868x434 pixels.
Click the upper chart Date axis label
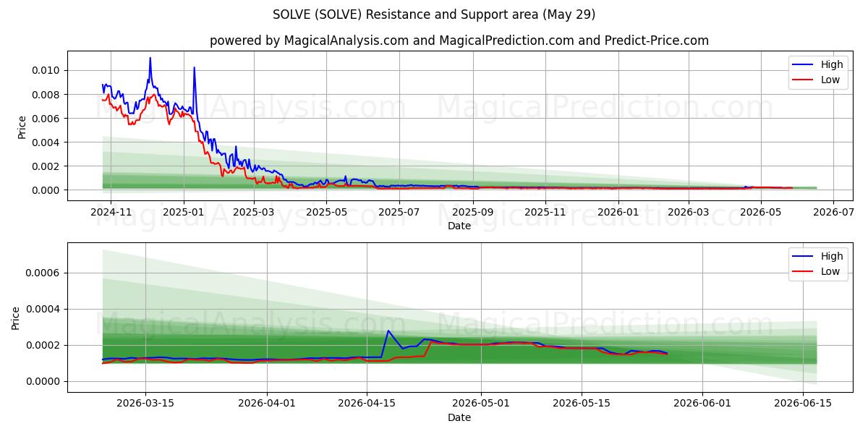point(459,226)
